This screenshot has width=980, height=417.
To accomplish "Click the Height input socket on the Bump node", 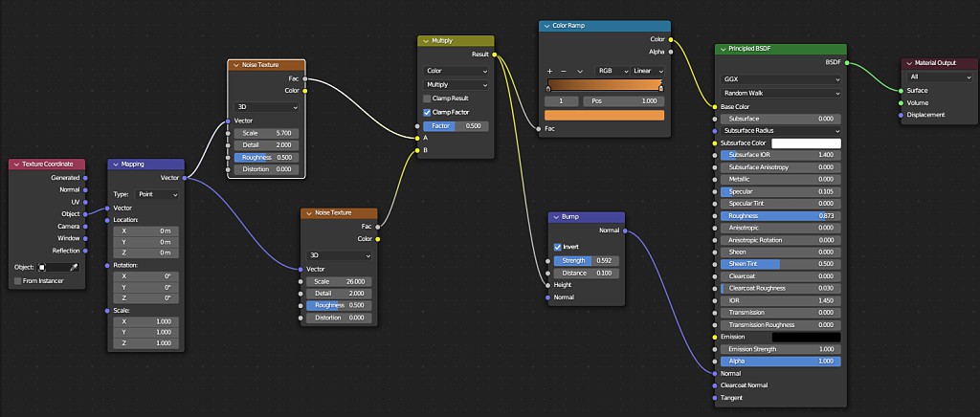I will click(548, 285).
